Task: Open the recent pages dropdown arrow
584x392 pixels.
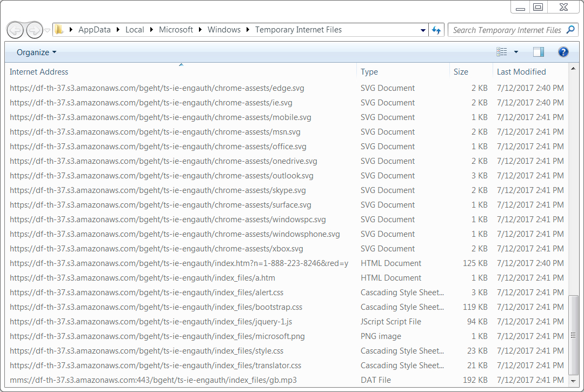Action: pos(47,30)
